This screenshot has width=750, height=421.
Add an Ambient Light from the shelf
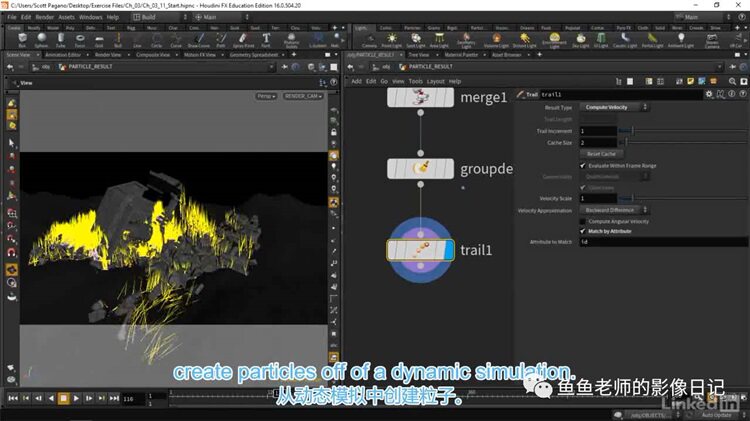pos(681,40)
